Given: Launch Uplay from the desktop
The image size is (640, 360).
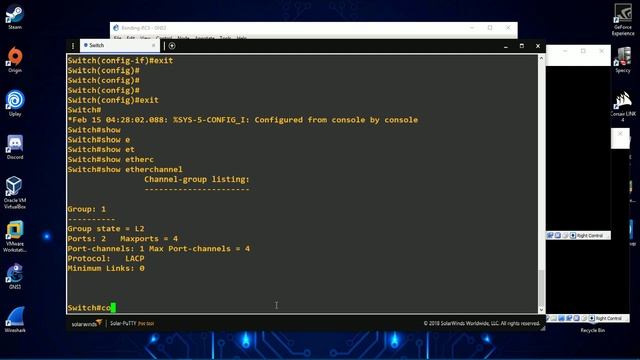Looking at the screenshot, I should (x=15, y=103).
